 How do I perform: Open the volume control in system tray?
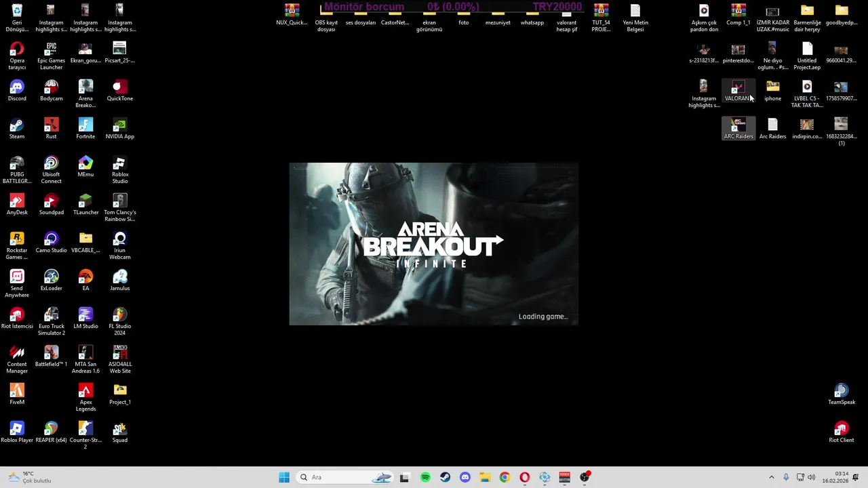coord(812,477)
